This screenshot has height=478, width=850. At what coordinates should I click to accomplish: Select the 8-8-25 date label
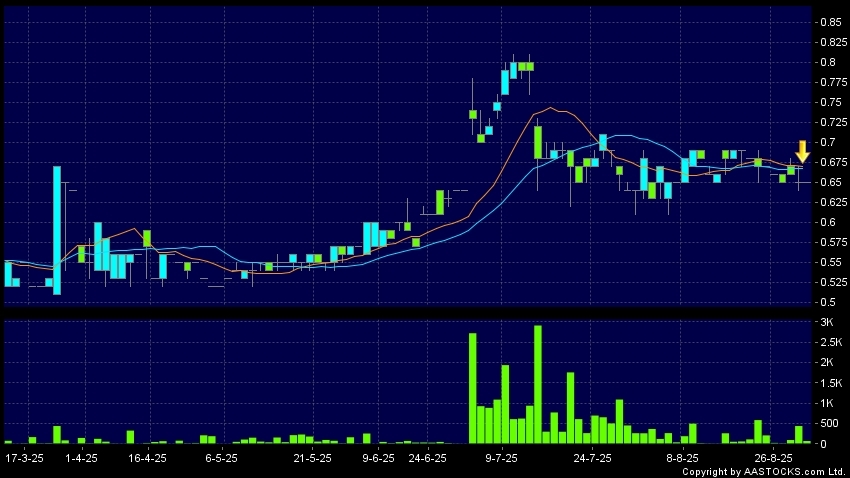click(x=682, y=458)
